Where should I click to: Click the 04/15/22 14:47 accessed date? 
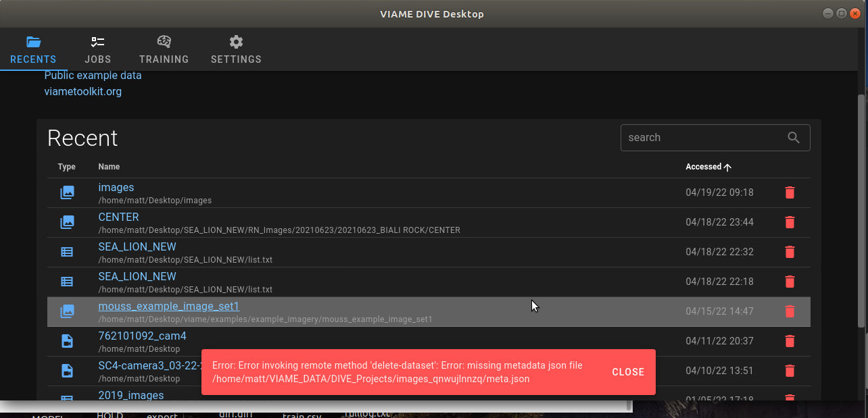(719, 311)
